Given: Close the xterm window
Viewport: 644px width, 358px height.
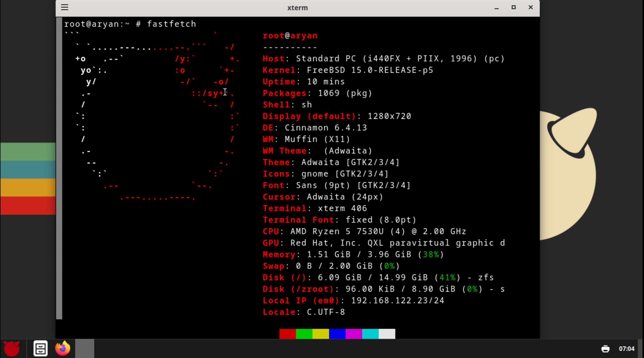Looking at the screenshot, I should 531,8.
